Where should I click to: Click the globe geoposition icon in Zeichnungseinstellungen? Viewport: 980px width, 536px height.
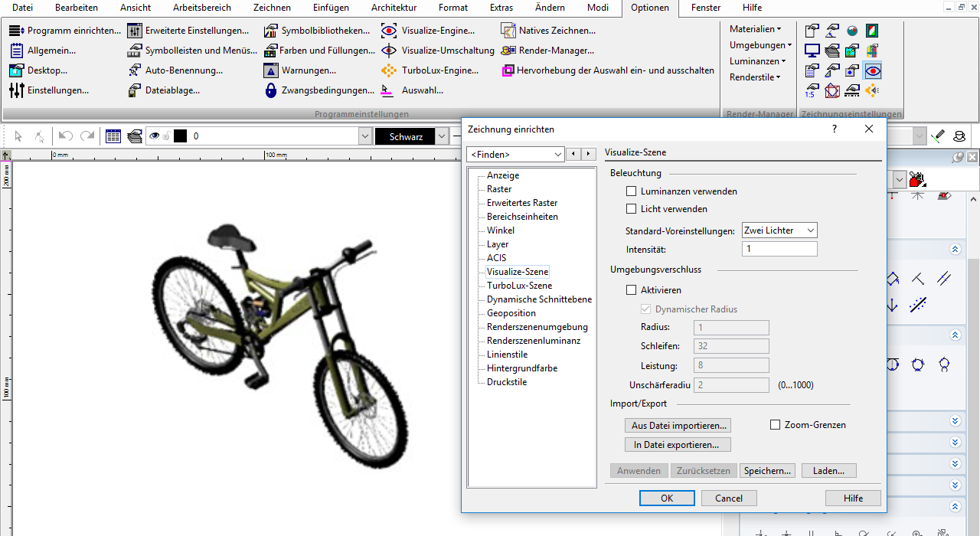click(x=852, y=31)
